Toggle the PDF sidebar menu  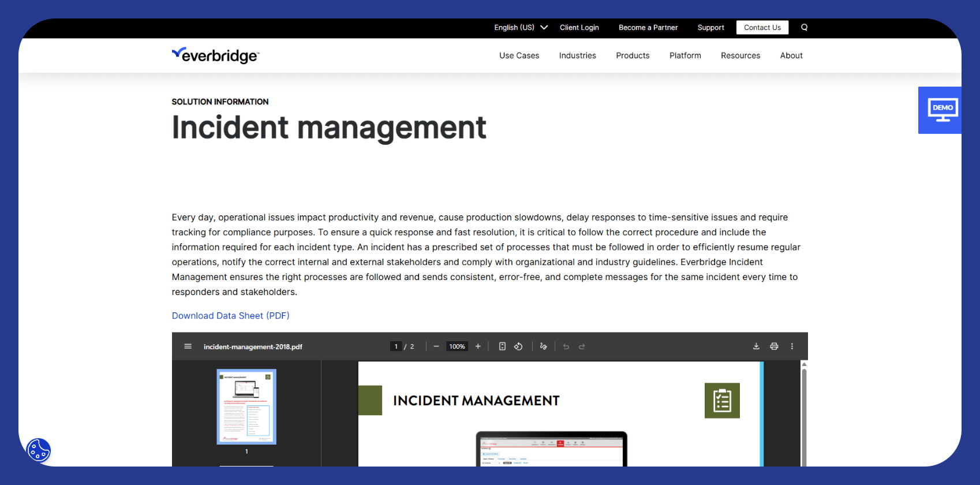point(188,346)
